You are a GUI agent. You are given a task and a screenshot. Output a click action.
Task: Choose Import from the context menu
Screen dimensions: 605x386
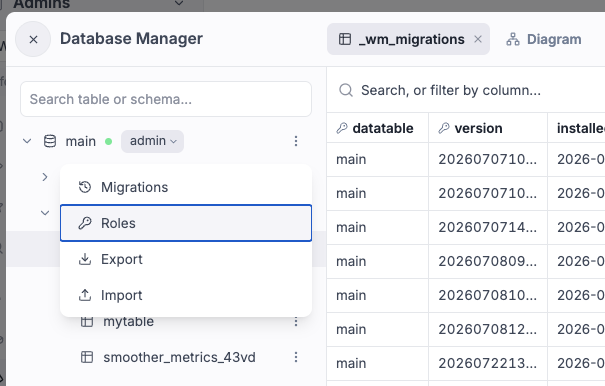tap(186, 295)
